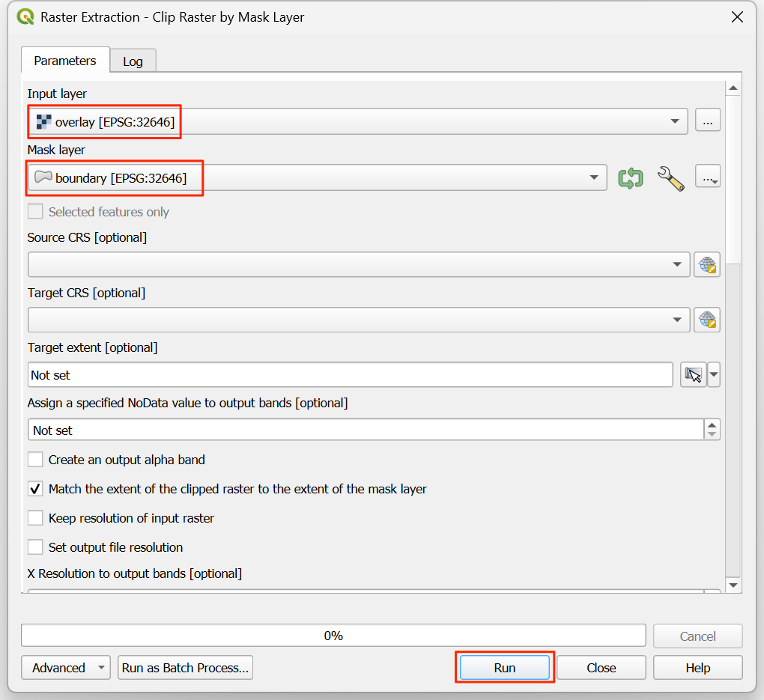Check Set output file resolution option
The width and height of the screenshot is (764, 700).
pos(35,547)
